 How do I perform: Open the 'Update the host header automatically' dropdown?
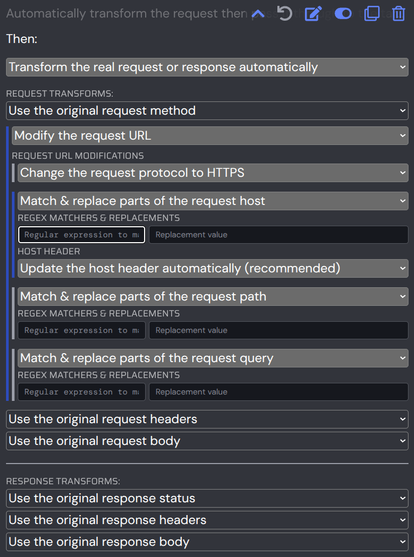point(213,268)
